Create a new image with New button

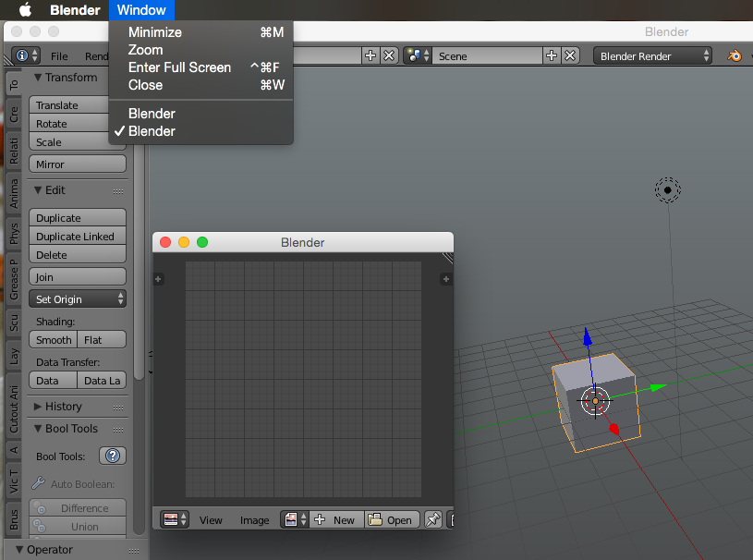point(336,519)
